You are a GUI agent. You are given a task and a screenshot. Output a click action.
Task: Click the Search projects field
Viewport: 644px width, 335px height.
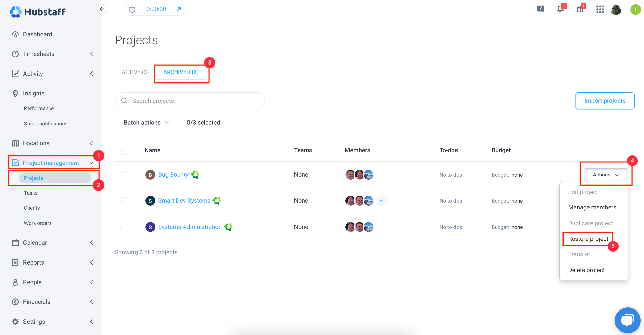click(190, 101)
